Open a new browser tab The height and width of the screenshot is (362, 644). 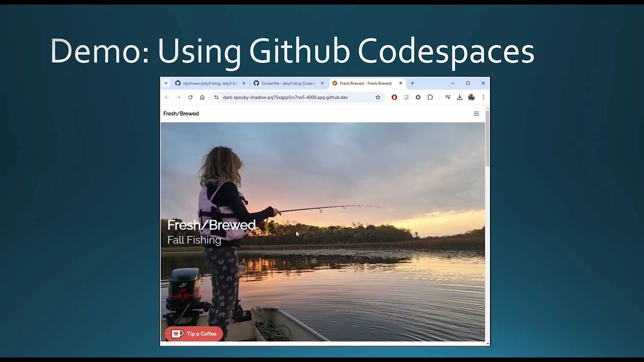click(x=413, y=83)
